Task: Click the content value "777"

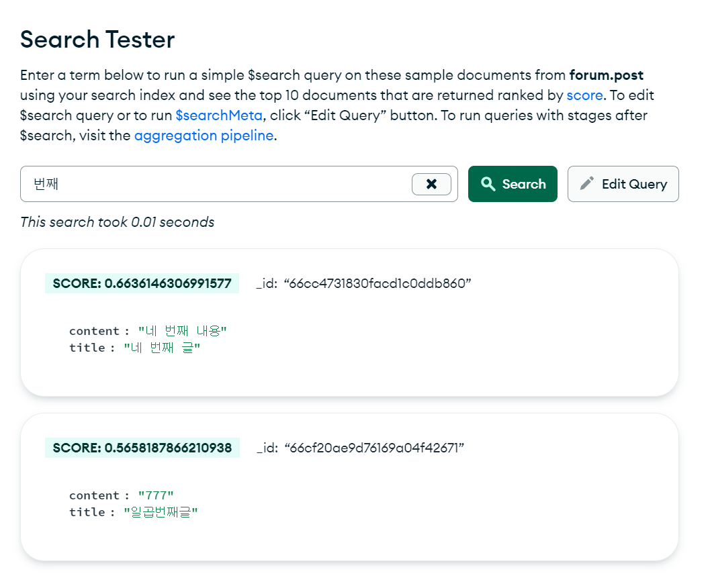Action: [x=156, y=495]
